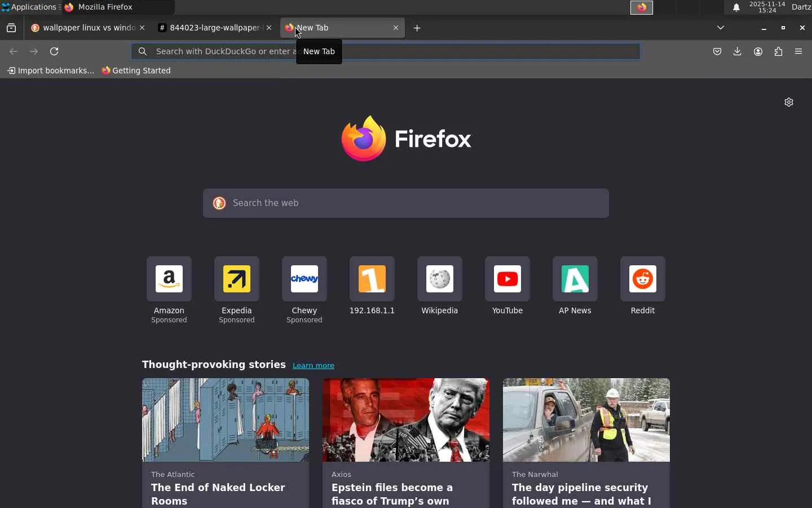Viewport: 812px width, 508px height.
Task: Open new tab personalization gear
Action: pyautogui.click(x=789, y=102)
